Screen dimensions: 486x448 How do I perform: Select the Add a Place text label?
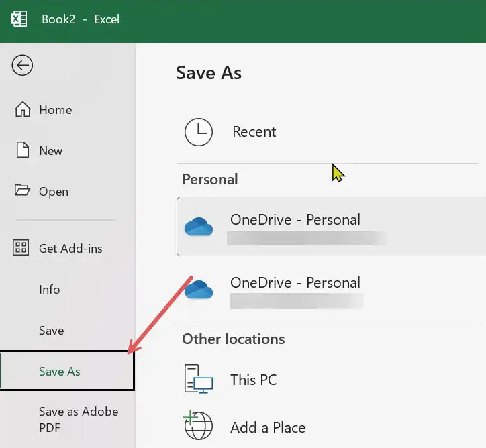tap(268, 427)
